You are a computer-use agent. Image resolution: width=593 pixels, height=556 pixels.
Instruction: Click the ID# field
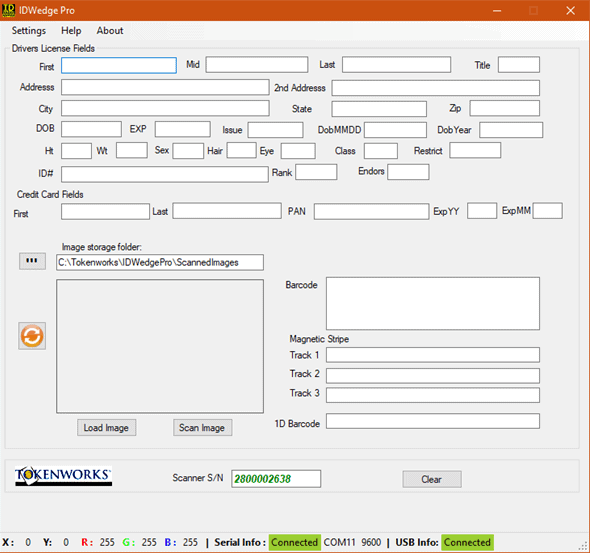coord(165,174)
